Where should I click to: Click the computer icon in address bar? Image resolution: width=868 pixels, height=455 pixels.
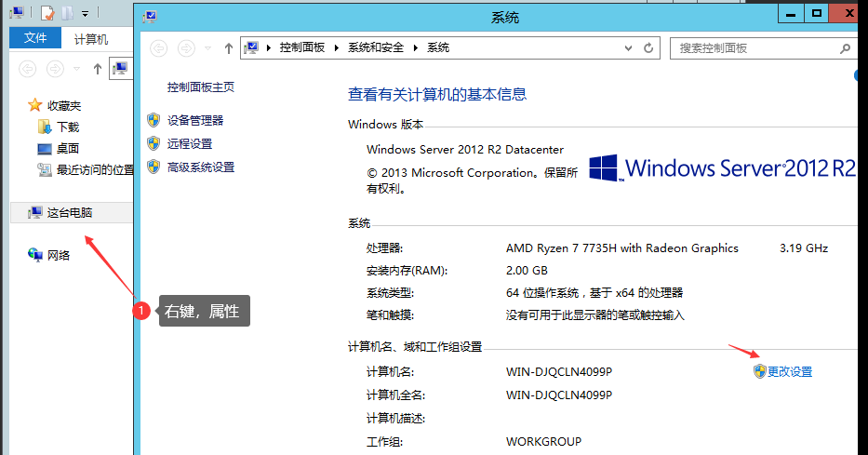(x=252, y=47)
